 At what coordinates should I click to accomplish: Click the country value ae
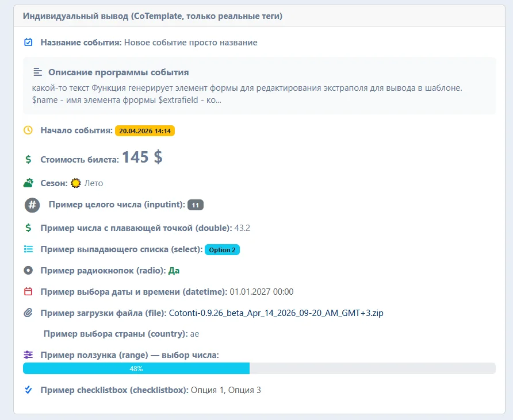click(194, 334)
